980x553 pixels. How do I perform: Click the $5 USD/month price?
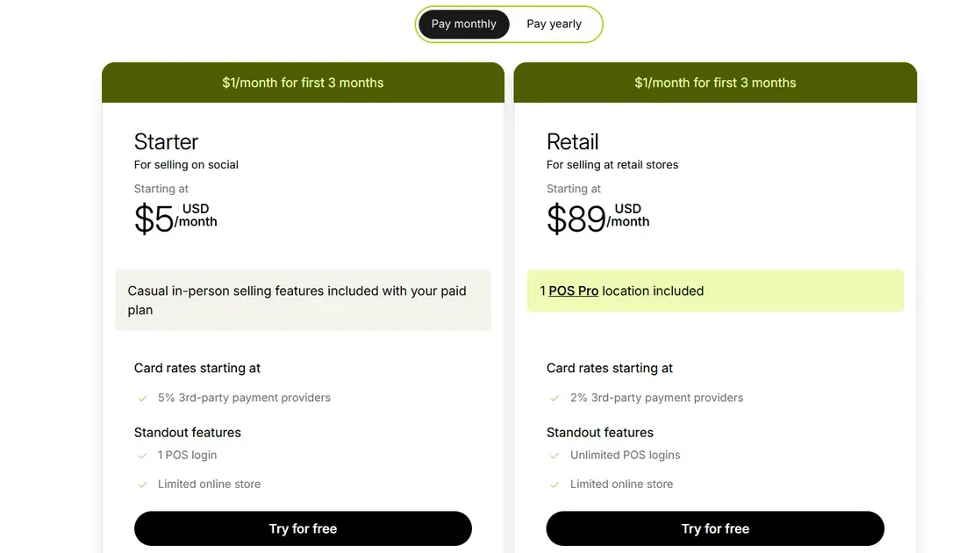tap(175, 217)
